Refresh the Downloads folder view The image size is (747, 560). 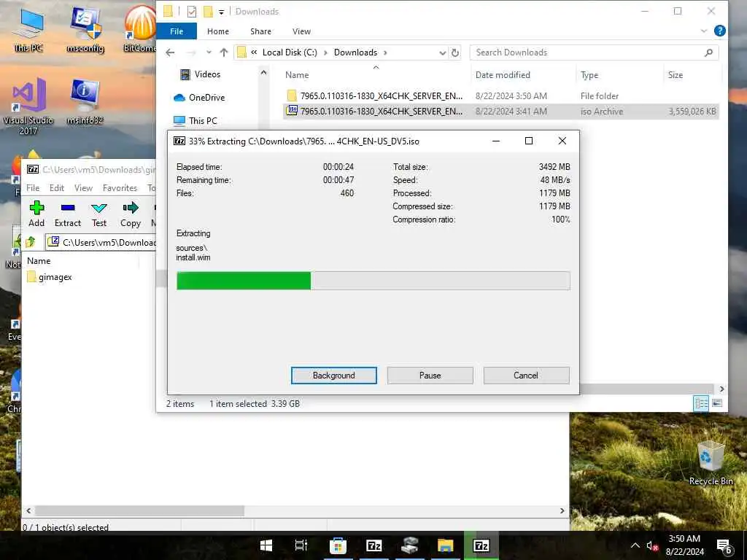[455, 52]
